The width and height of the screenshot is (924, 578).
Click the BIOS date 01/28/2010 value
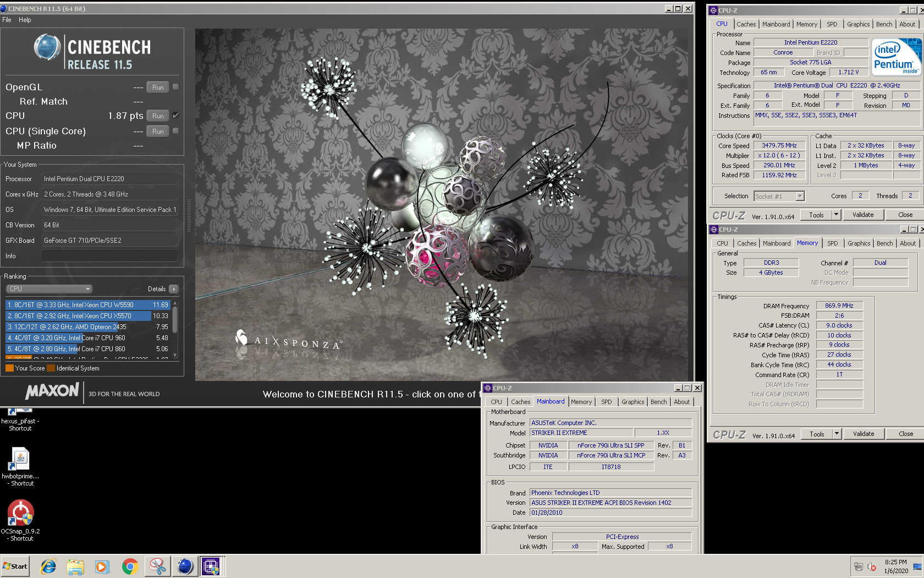click(610, 512)
